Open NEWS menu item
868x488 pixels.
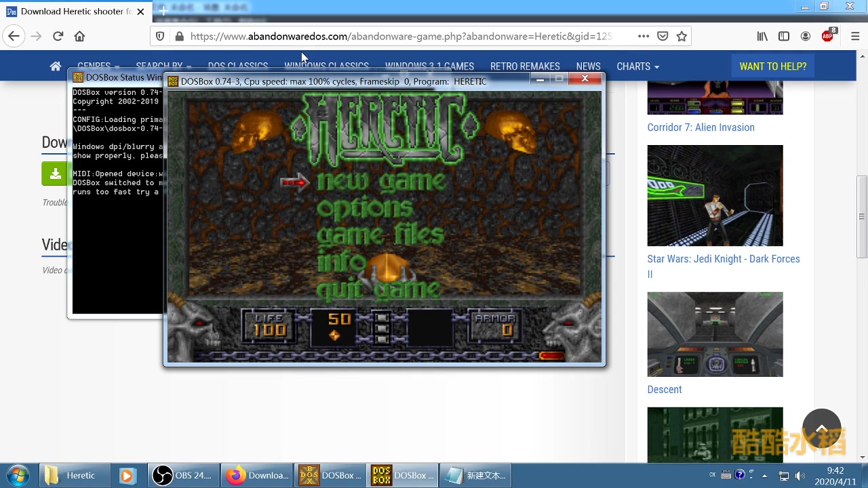pos(588,66)
